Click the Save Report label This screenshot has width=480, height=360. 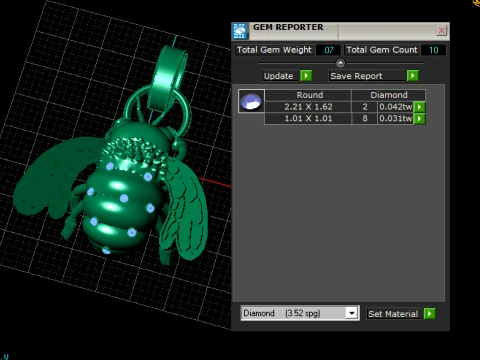(x=367, y=76)
